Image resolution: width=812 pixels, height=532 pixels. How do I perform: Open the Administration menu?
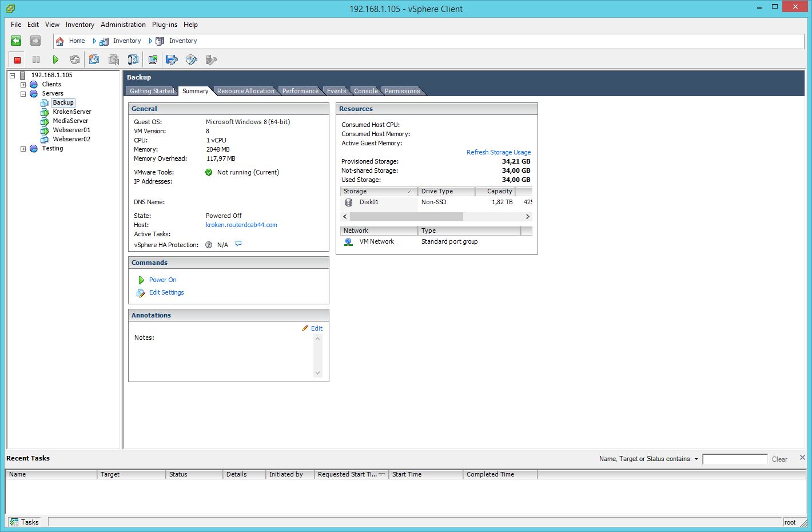[123, 25]
